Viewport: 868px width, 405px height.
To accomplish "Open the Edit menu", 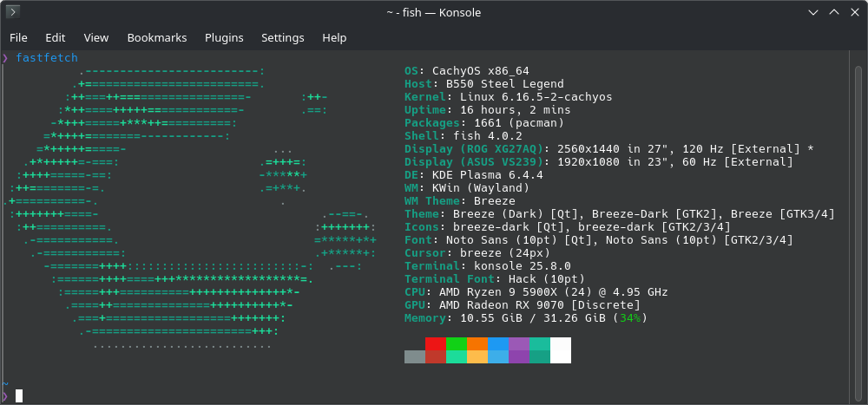I will pyautogui.click(x=56, y=37).
